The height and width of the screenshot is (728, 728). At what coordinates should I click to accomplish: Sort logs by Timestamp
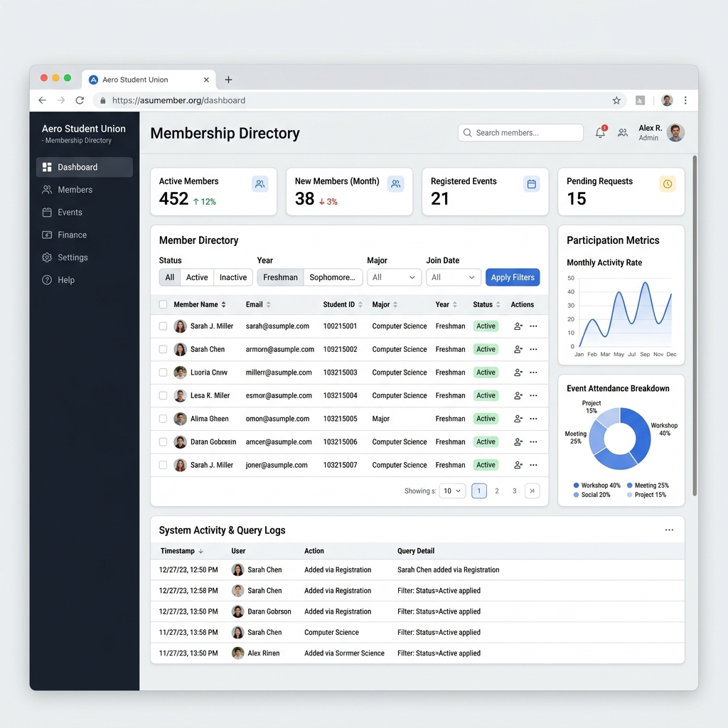(181, 551)
